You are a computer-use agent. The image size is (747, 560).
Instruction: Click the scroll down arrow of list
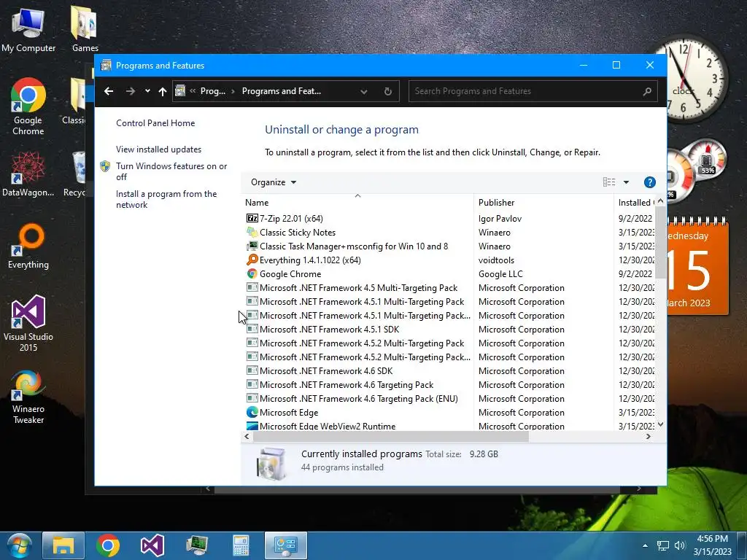660,424
